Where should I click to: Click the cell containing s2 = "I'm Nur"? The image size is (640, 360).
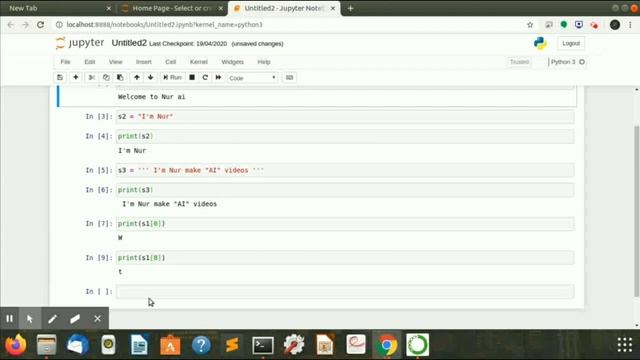(x=345, y=117)
